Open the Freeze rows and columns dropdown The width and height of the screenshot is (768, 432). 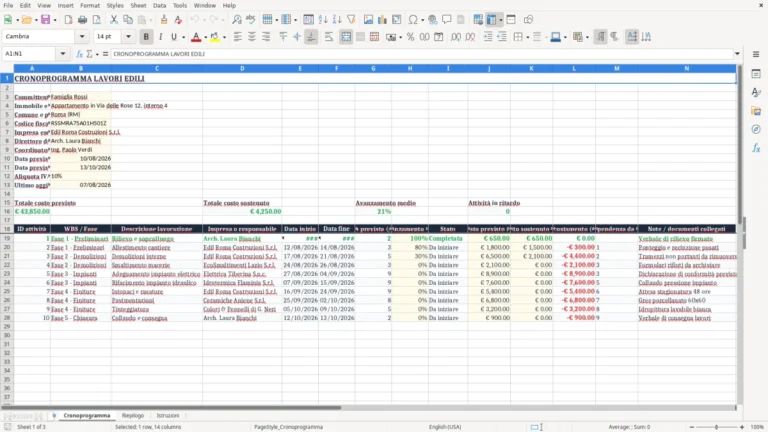click(501, 20)
